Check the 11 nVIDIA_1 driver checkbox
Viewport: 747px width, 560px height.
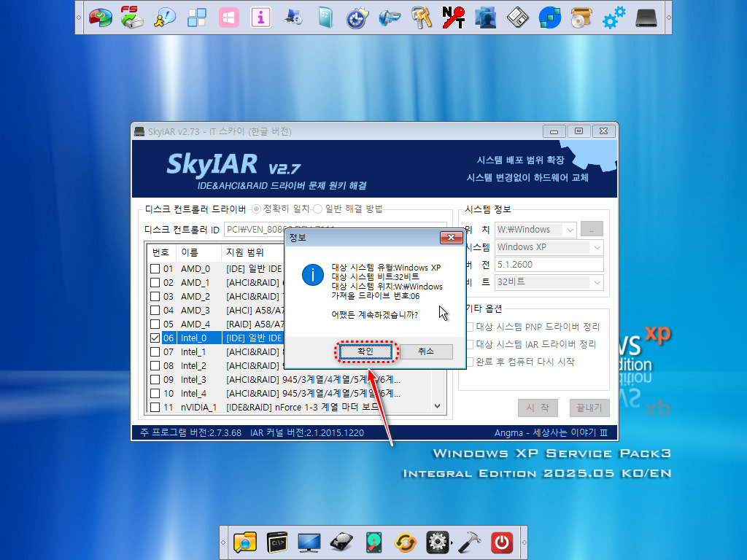[155, 407]
